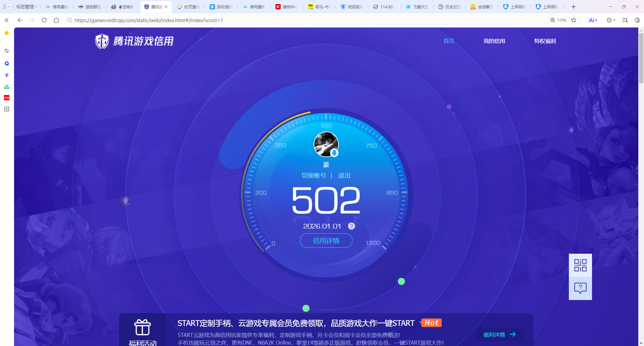Image resolution: width=644 pixels, height=346 pixels.
Task: Click the 退出 logout link
Action: (344, 175)
